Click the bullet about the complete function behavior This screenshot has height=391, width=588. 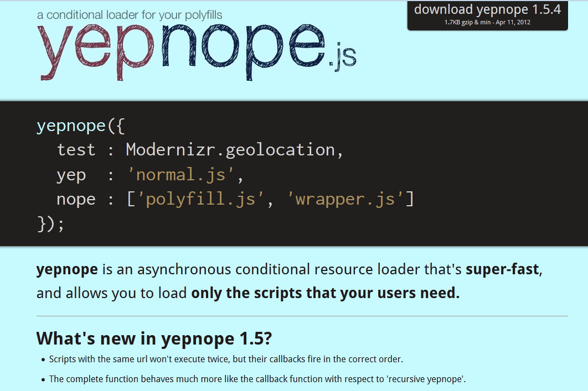pyautogui.click(x=257, y=379)
